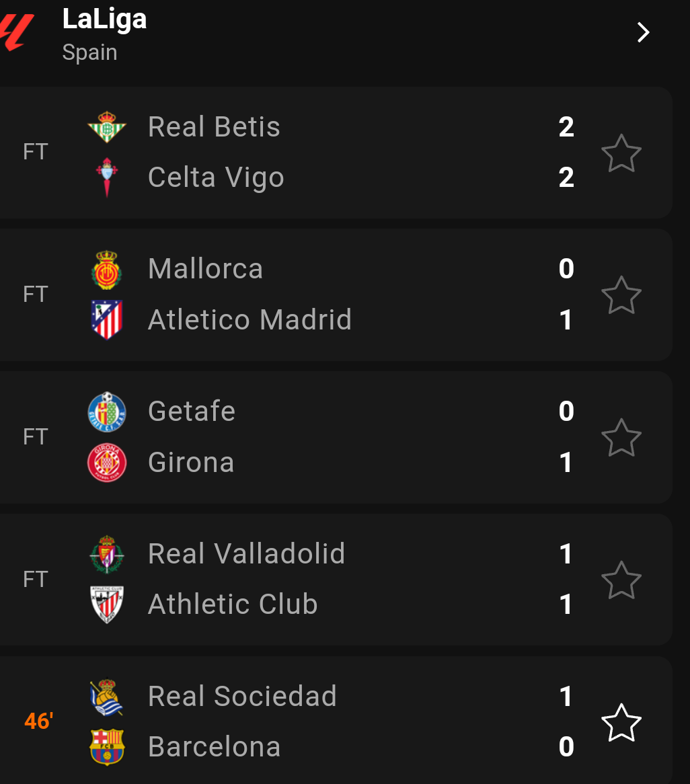
Task: Click the Getafe club crest
Action: [107, 412]
